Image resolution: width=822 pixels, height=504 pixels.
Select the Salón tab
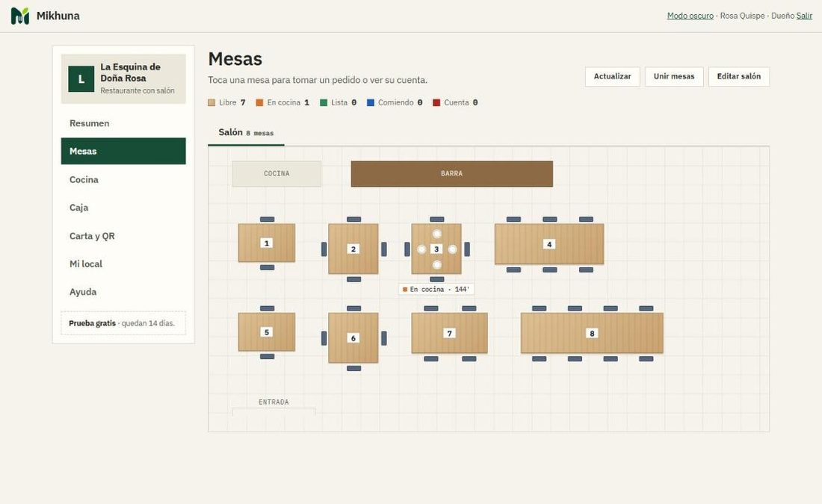point(246,133)
